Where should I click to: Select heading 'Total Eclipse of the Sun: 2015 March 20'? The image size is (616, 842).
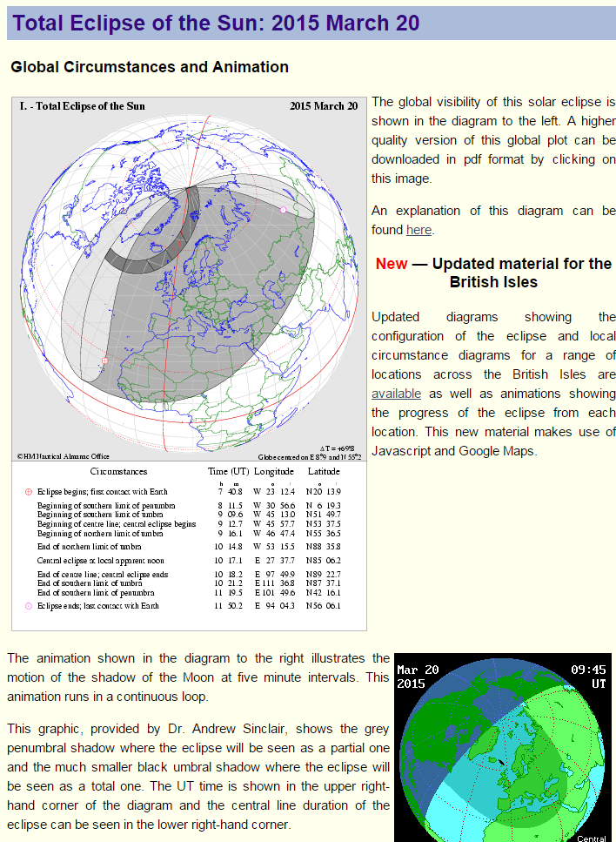216,24
